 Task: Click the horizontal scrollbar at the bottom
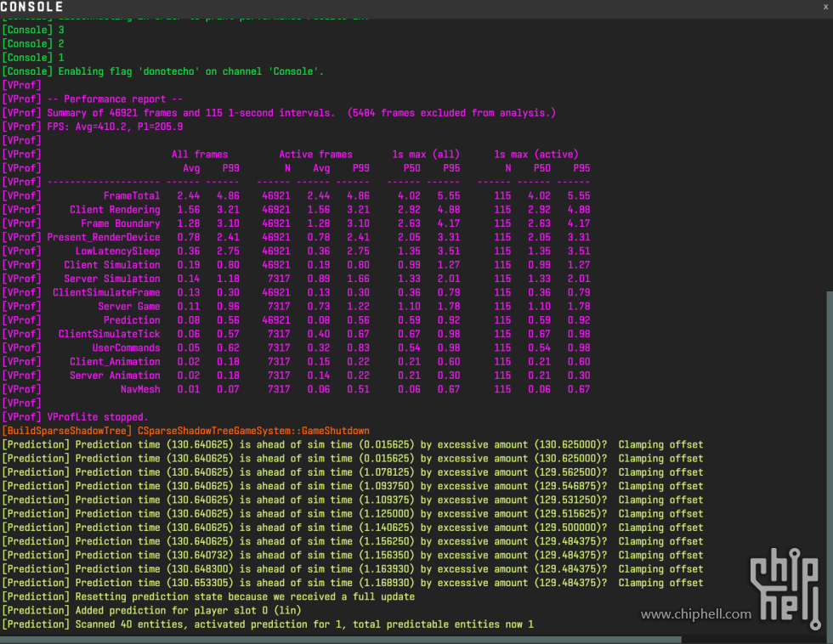click(x=340, y=640)
